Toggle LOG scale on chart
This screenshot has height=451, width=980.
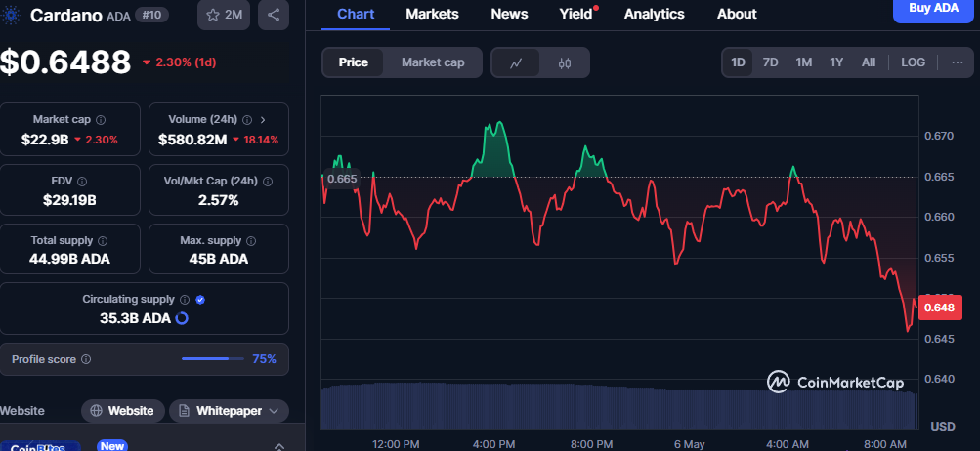[914, 62]
